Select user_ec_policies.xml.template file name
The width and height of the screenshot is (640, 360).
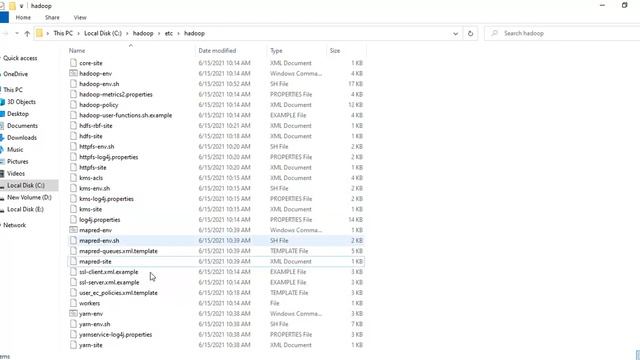point(118,293)
